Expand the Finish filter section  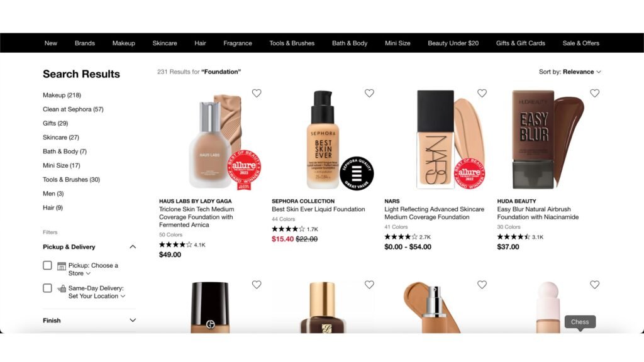(89, 320)
